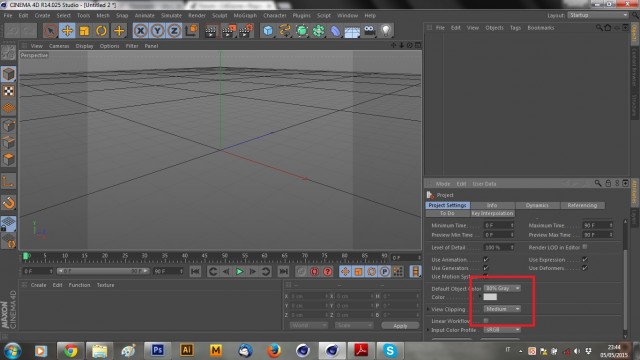Toggle Use Expression checkbox

coord(585,260)
